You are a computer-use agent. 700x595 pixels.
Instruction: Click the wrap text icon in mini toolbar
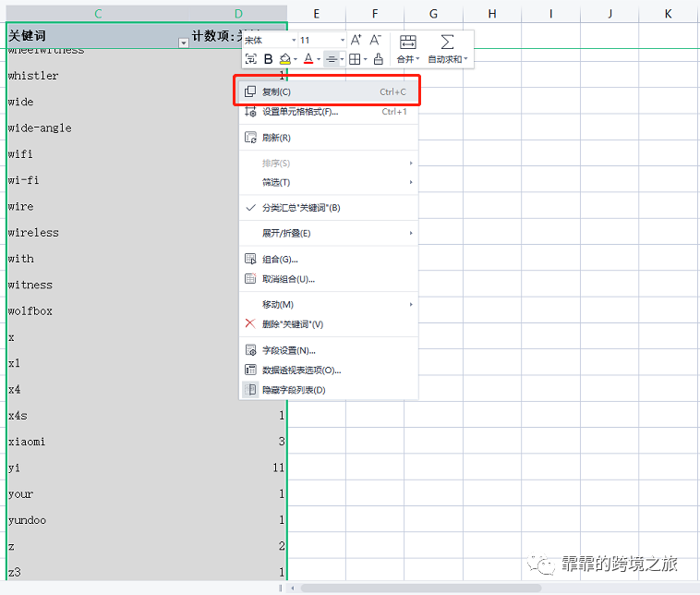coord(251,59)
